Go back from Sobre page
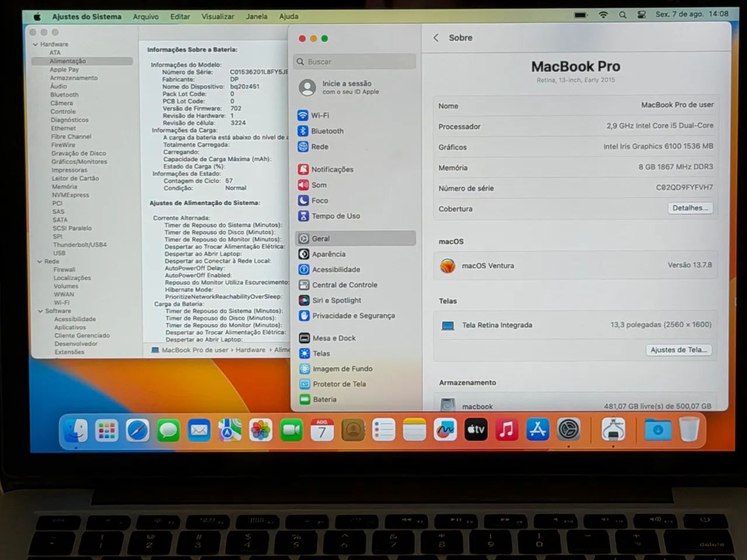Screen dimensions: 747x560 (x=436, y=37)
